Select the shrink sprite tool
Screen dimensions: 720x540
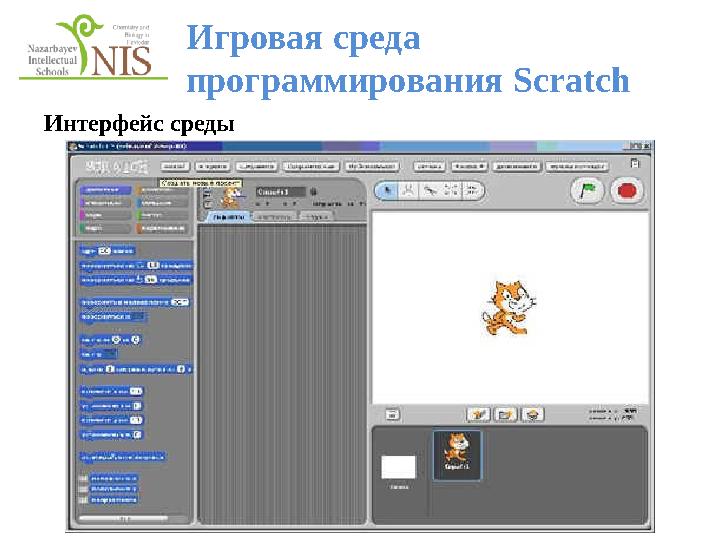[471, 190]
